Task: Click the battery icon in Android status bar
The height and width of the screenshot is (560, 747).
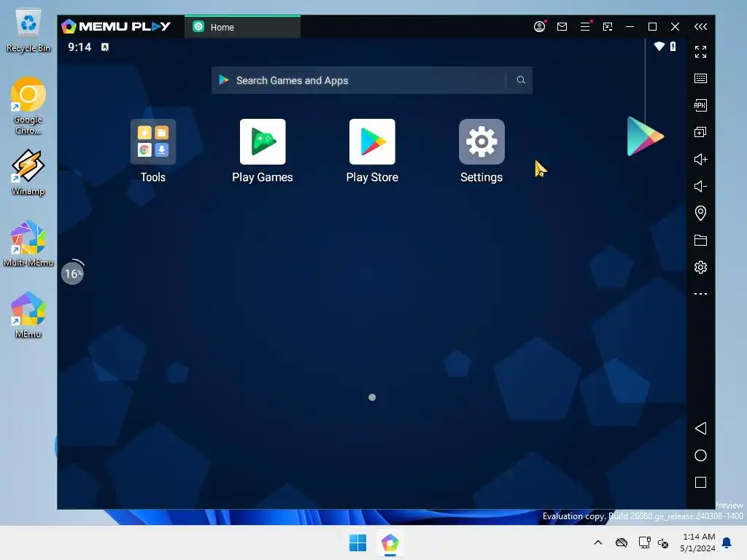Action: (x=673, y=46)
